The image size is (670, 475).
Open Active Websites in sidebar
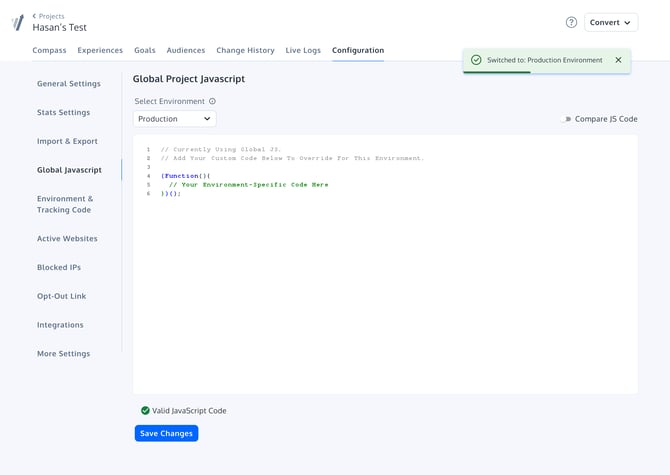(x=67, y=239)
